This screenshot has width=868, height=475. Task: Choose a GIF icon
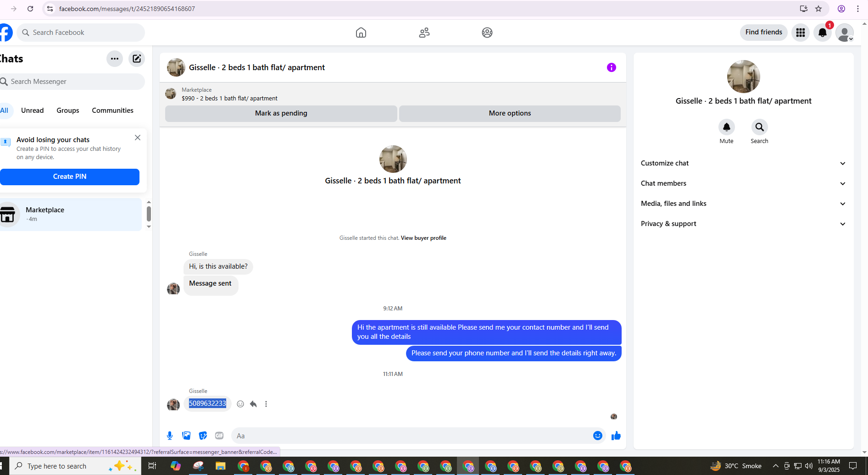[219, 436]
